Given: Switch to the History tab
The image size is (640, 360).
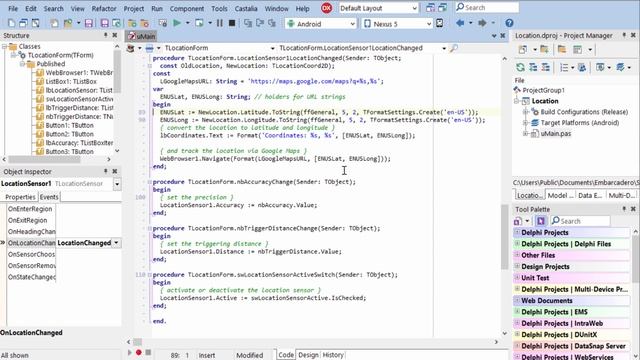Looking at the screenshot, I should (333, 355).
